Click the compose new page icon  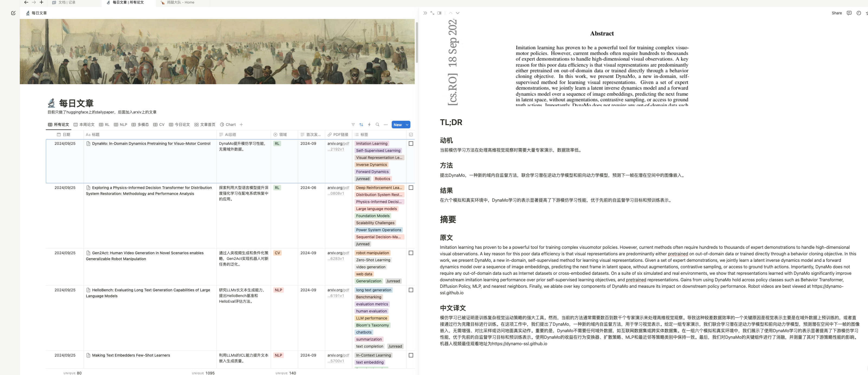(13, 13)
